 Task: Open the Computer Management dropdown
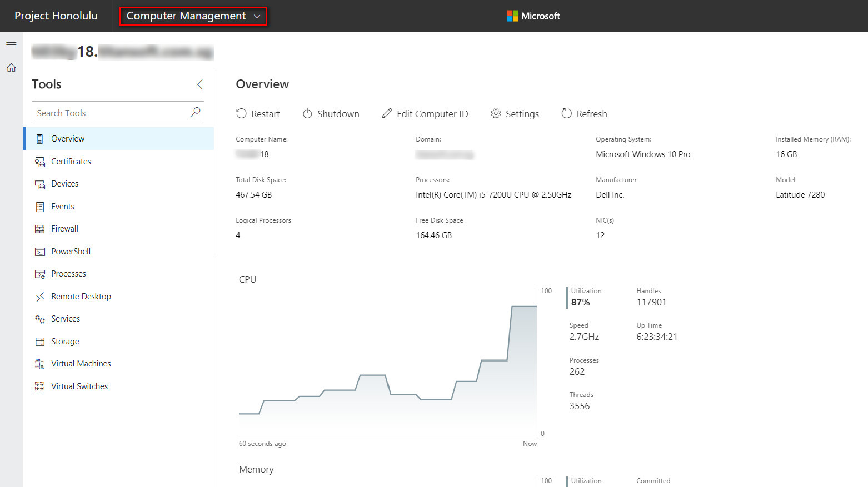point(193,16)
